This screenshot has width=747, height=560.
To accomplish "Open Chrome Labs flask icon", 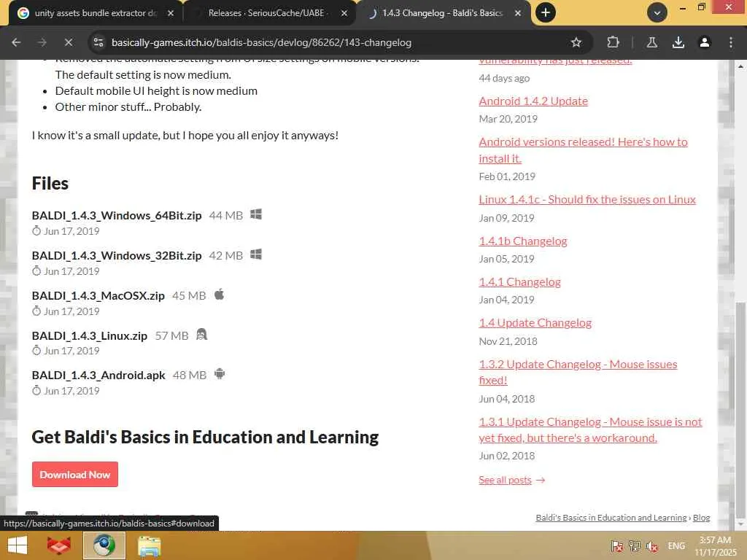I will click(x=651, y=42).
